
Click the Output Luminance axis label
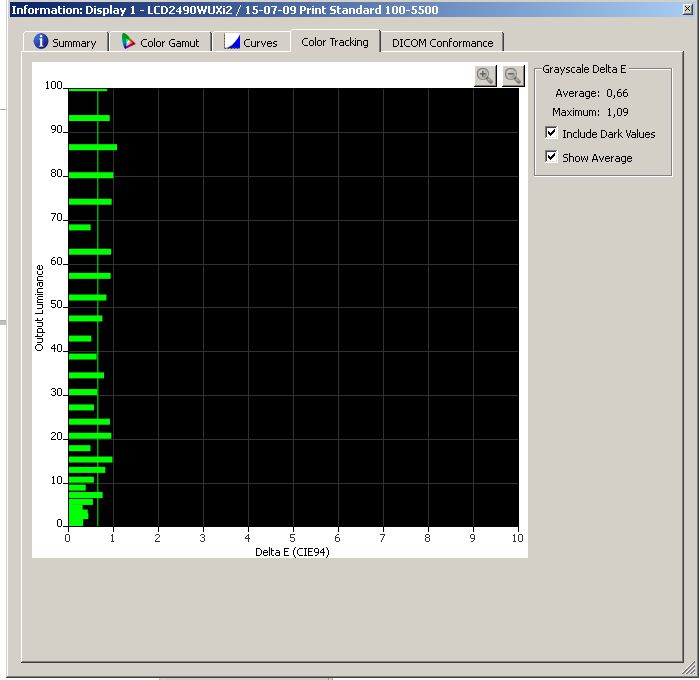pyautogui.click(x=39, y=308)
